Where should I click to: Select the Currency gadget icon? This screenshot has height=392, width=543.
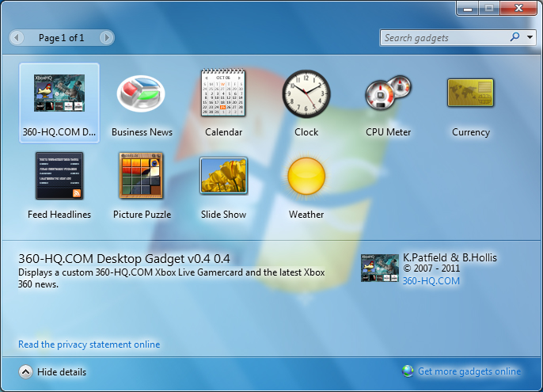coord(470,93)
